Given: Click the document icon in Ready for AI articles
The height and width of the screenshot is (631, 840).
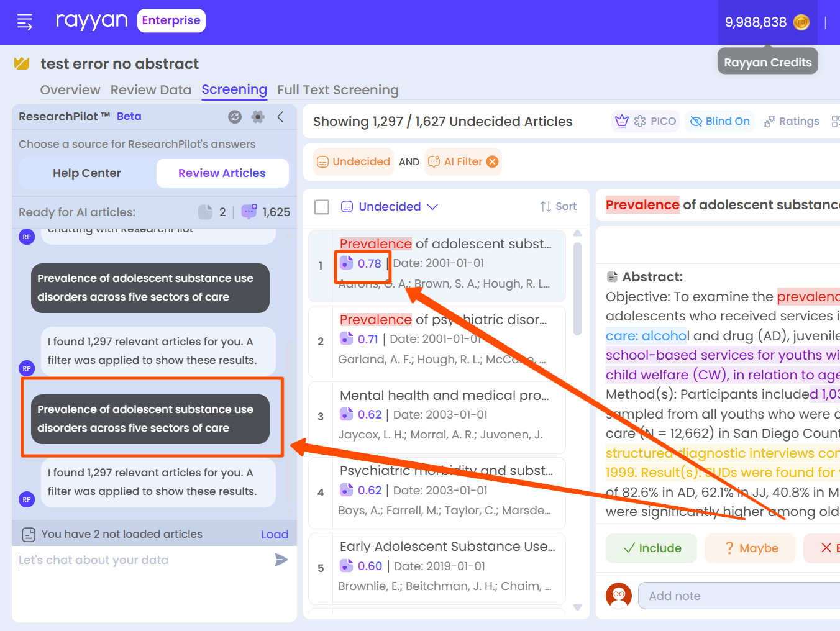Looking at the screenshot, I should click(205, 212).
